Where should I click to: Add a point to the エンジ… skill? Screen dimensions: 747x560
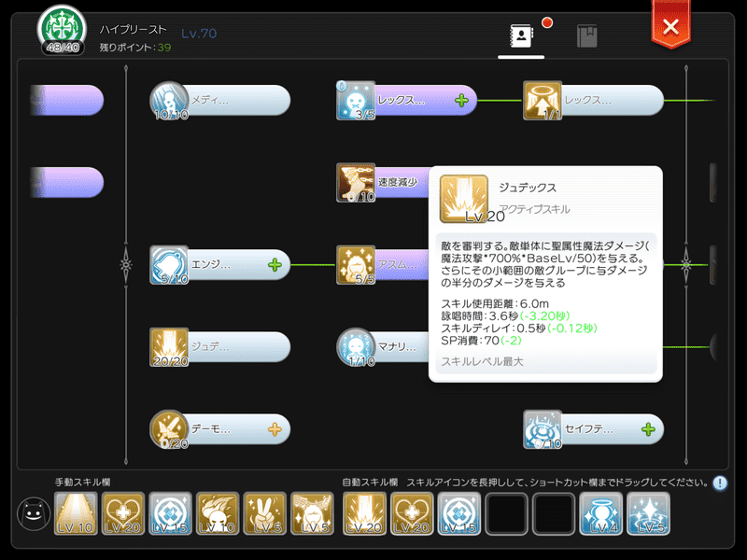275,265
